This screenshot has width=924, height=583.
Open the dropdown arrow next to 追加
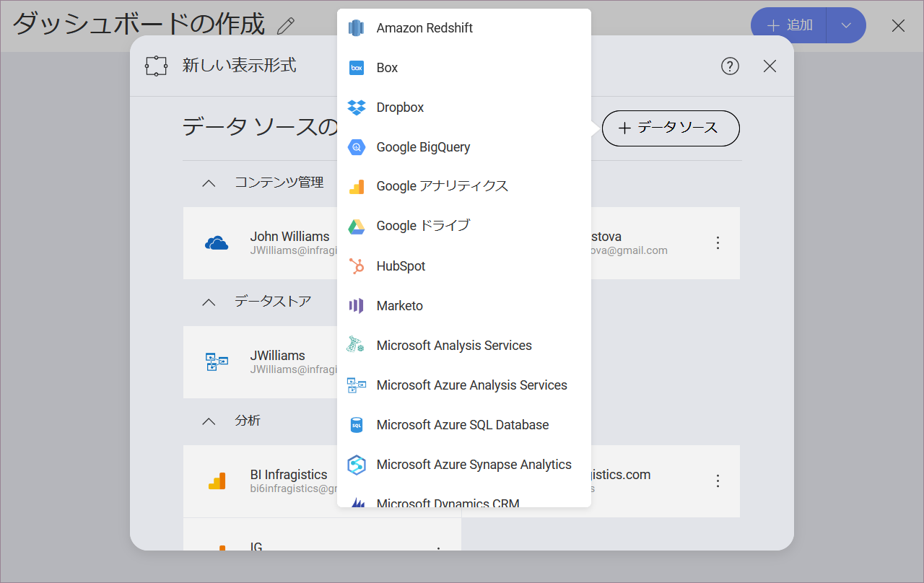point(847,25)
